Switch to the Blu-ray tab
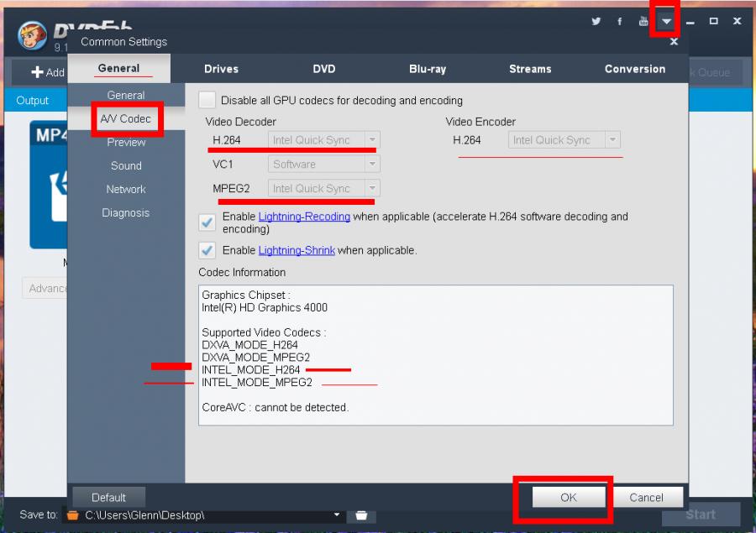This screenshot has height=533, width=756. pyautogui.click(x=428, y=69)
